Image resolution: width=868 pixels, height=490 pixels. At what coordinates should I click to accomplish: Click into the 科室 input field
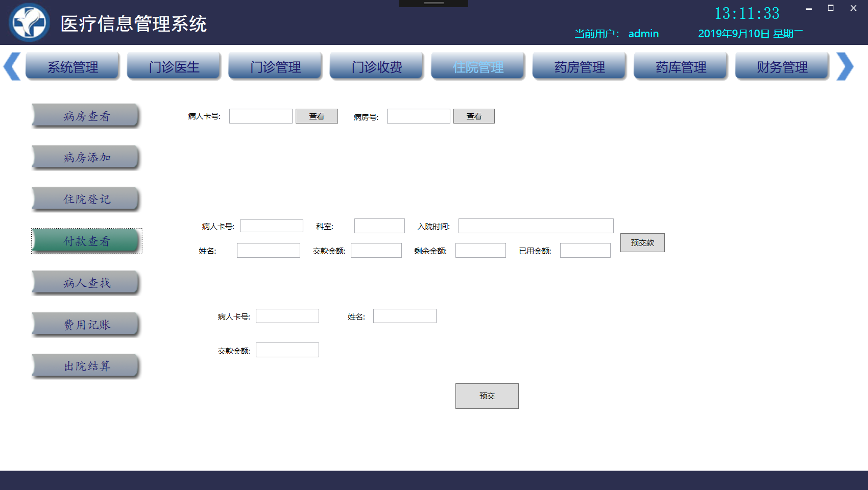379,226
